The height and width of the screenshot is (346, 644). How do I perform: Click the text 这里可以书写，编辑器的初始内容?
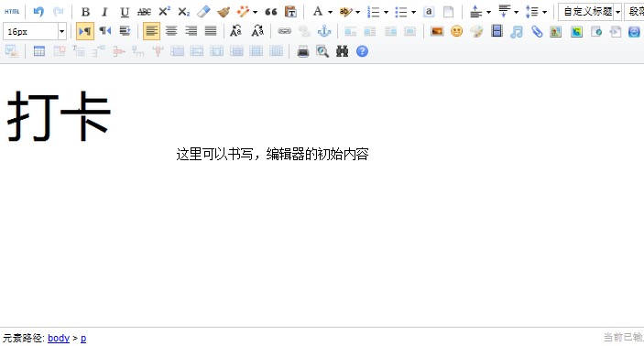(272, 155)
